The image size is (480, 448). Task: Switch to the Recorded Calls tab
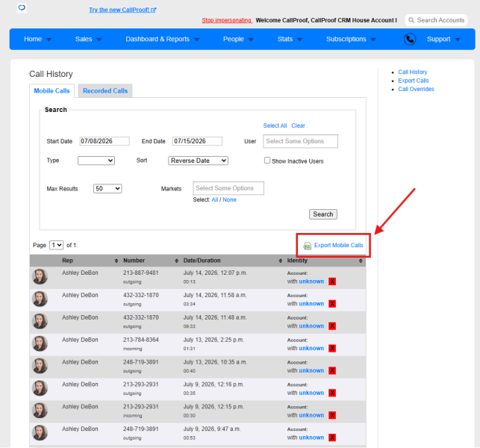105,91
